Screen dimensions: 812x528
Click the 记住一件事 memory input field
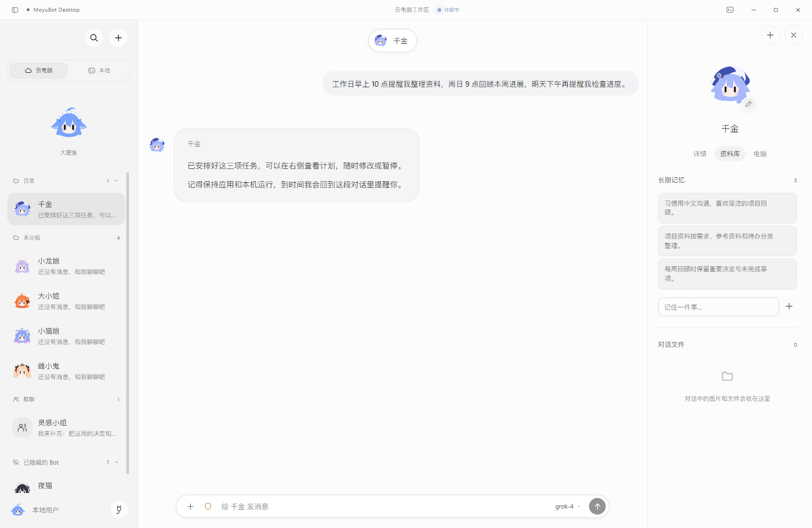[x=719, y=307]
